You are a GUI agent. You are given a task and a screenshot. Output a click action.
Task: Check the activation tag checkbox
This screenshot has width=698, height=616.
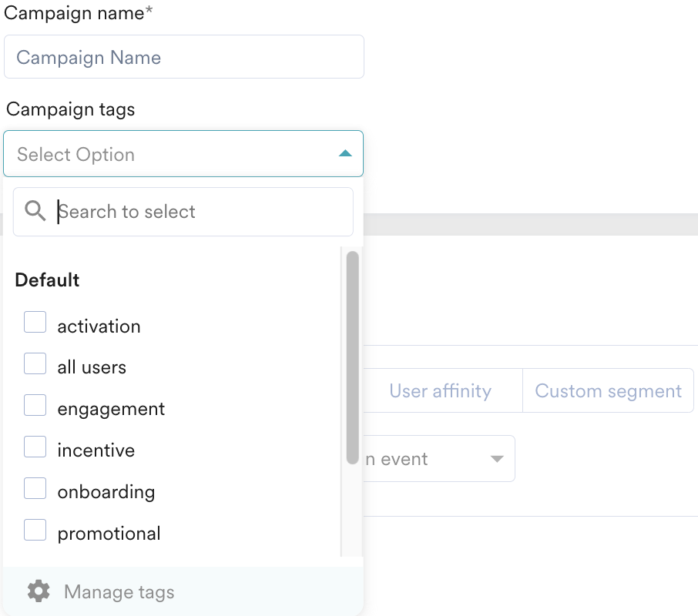tap(35, 323)
